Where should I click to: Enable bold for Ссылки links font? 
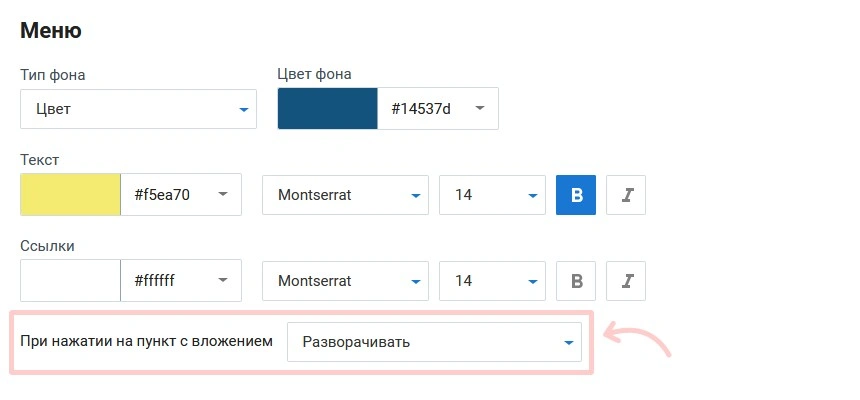pos(576,281)
